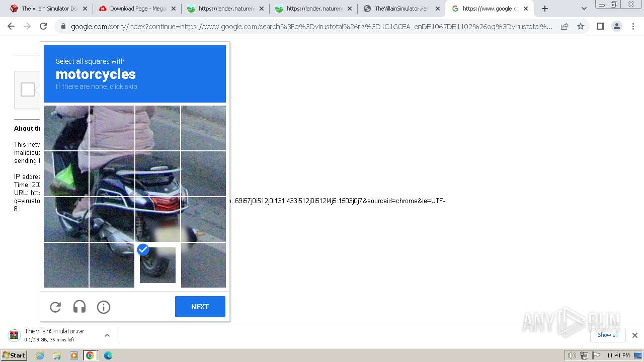
Task: Select the tile with the pink jacket rider
Action: pyautogui.click(x=112, y=128)
